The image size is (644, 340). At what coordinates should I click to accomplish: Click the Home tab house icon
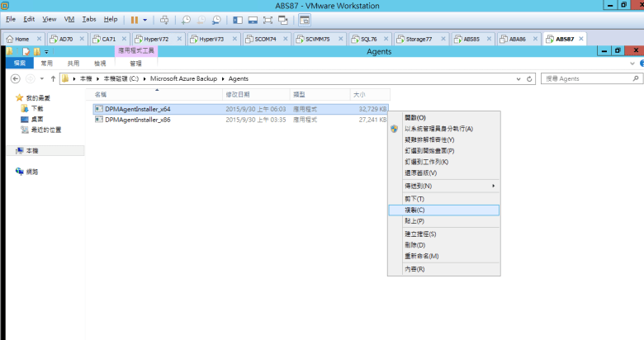9,39
